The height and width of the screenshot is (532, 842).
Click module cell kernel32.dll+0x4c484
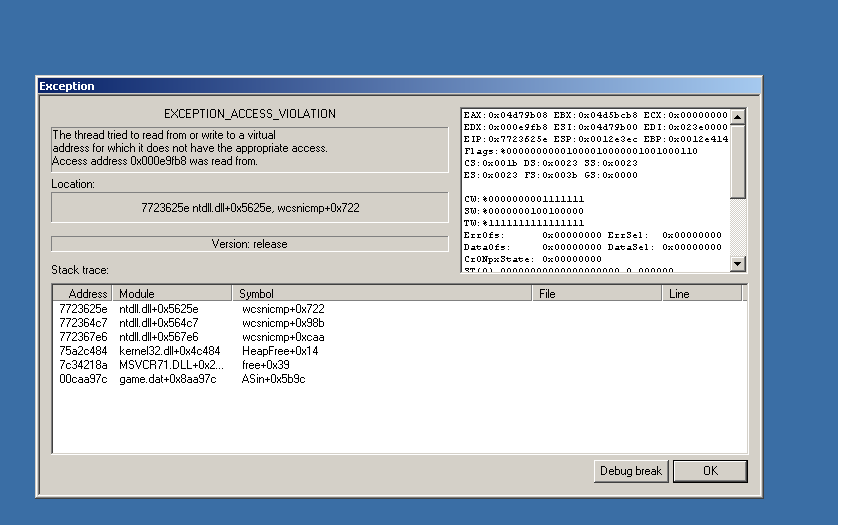point(170,351)
